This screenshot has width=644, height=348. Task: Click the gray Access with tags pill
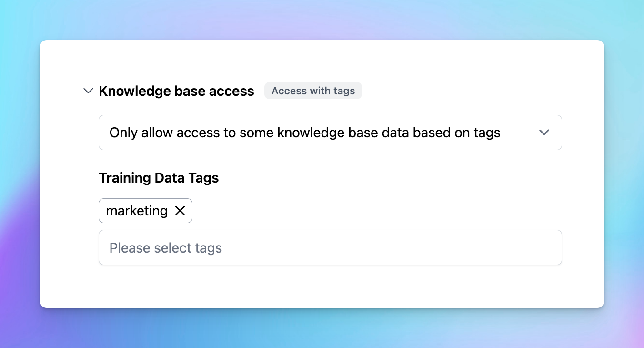coord(313,91)
